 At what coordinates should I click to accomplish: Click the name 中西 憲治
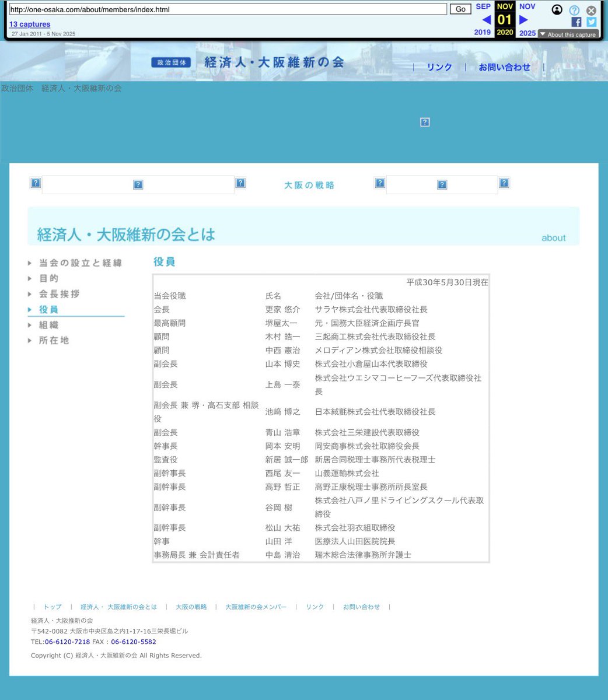283,350
